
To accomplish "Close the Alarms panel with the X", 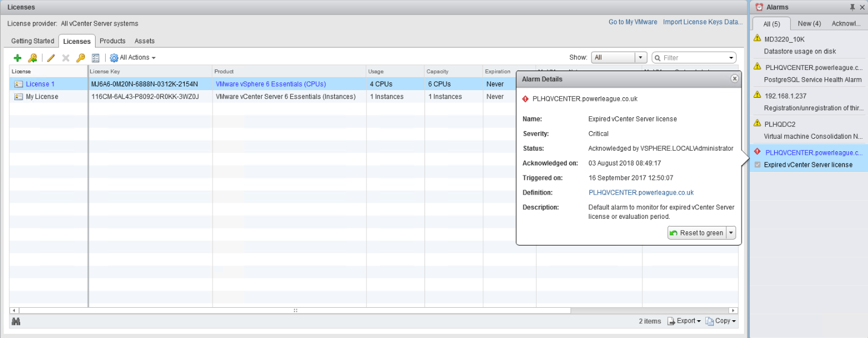I will (862, 7).
